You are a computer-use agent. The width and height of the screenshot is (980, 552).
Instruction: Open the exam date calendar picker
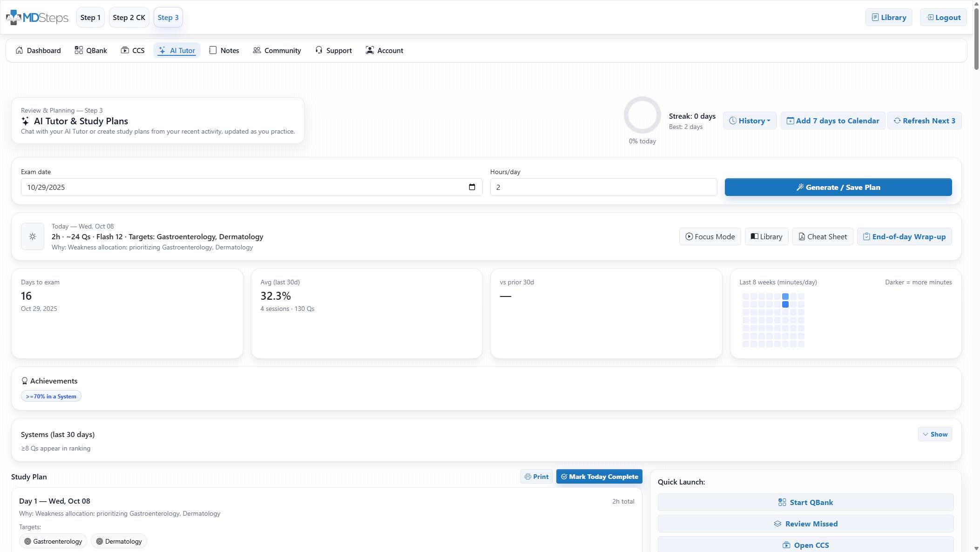click(x=472, y=187)
